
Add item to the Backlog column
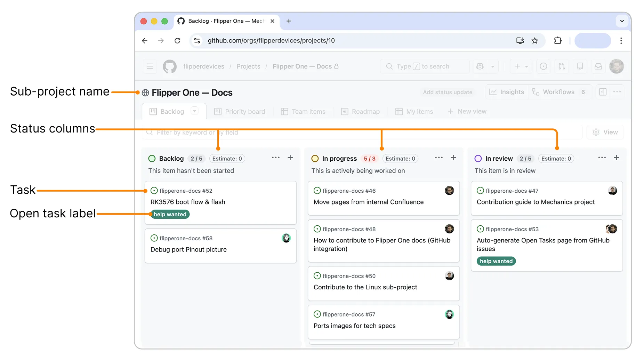click(290, 158)
